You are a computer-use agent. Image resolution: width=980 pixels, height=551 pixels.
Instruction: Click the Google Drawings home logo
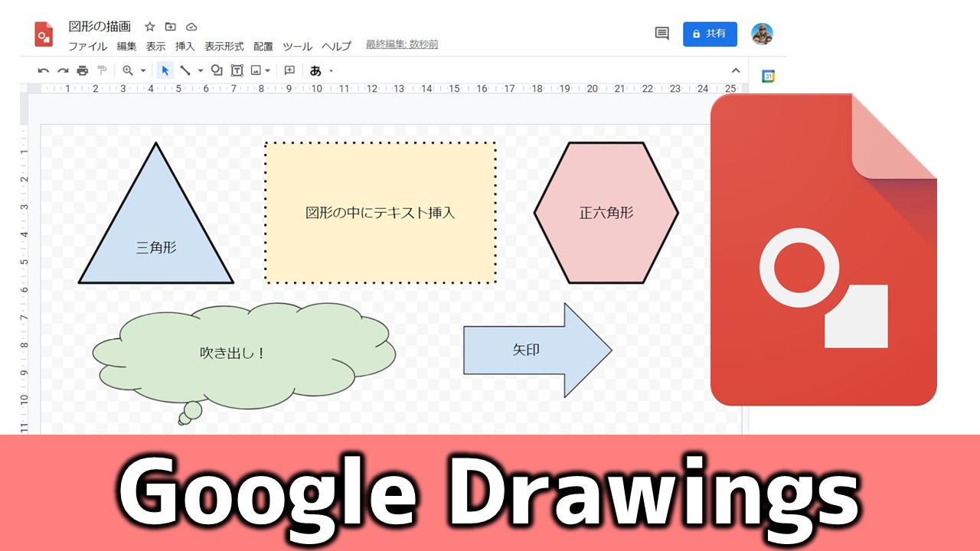pos(44,34)
